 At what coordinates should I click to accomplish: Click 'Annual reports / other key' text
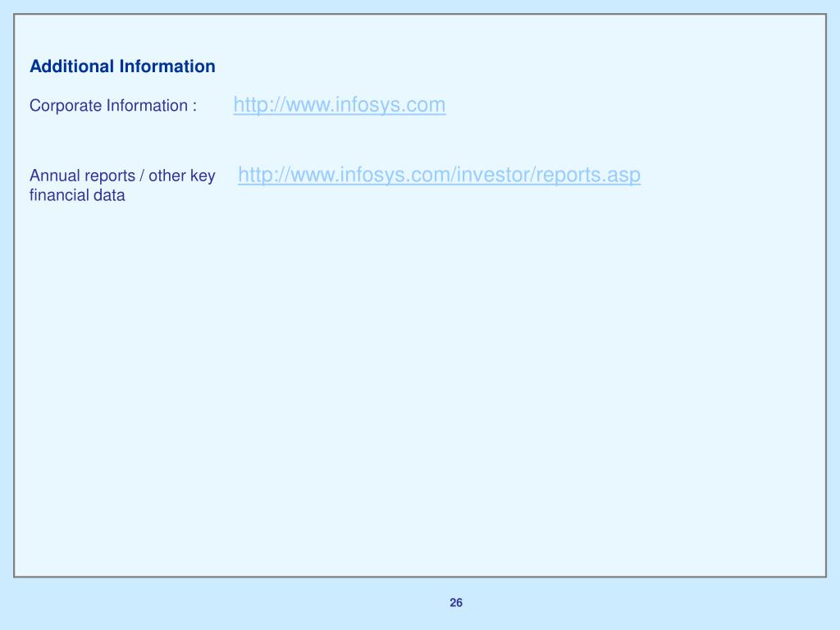122,176
